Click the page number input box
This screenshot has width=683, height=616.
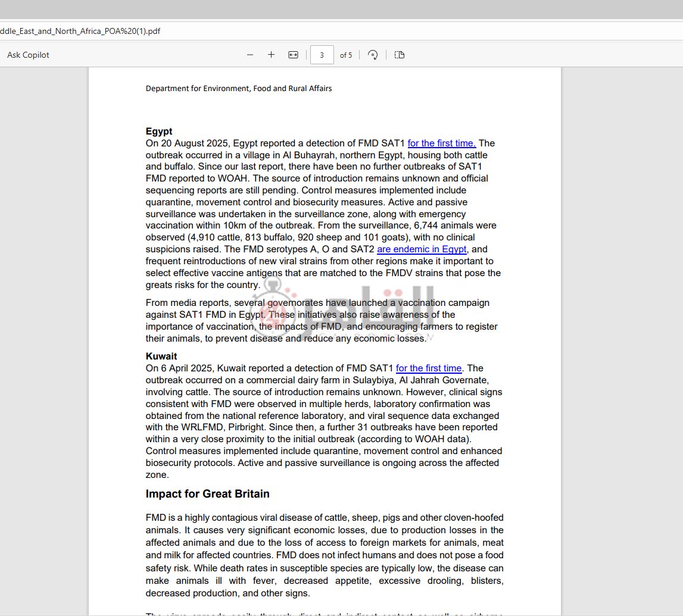(x=322, y=55)
